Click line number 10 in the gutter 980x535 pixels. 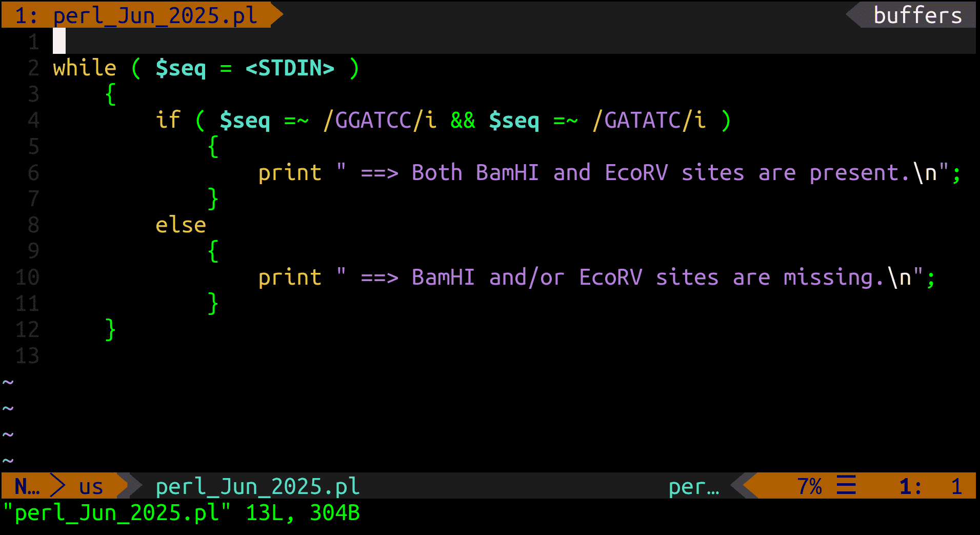tap(27, 277)
